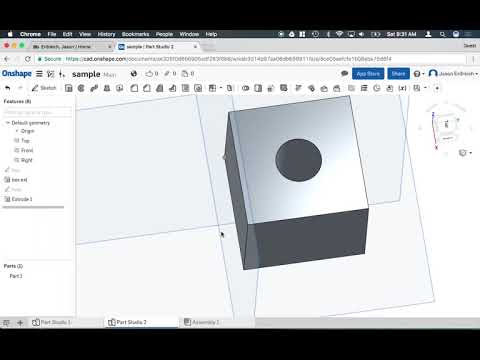Open the Jason user account menu
Screen dimensions: 480x360
[453, 73]
